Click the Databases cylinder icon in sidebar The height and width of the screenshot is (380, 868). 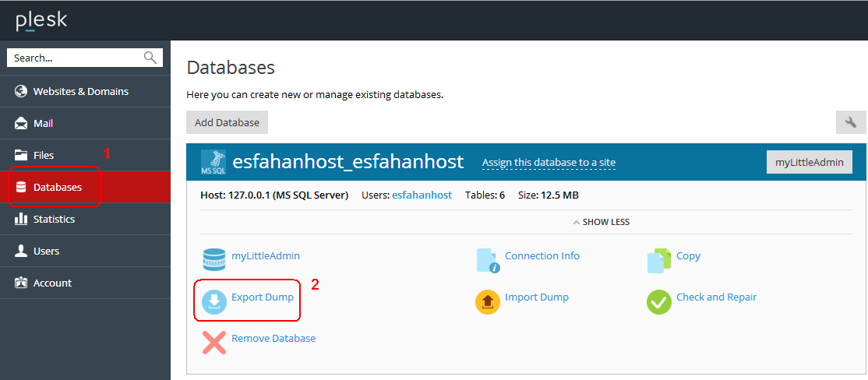(x=21, y=187)
